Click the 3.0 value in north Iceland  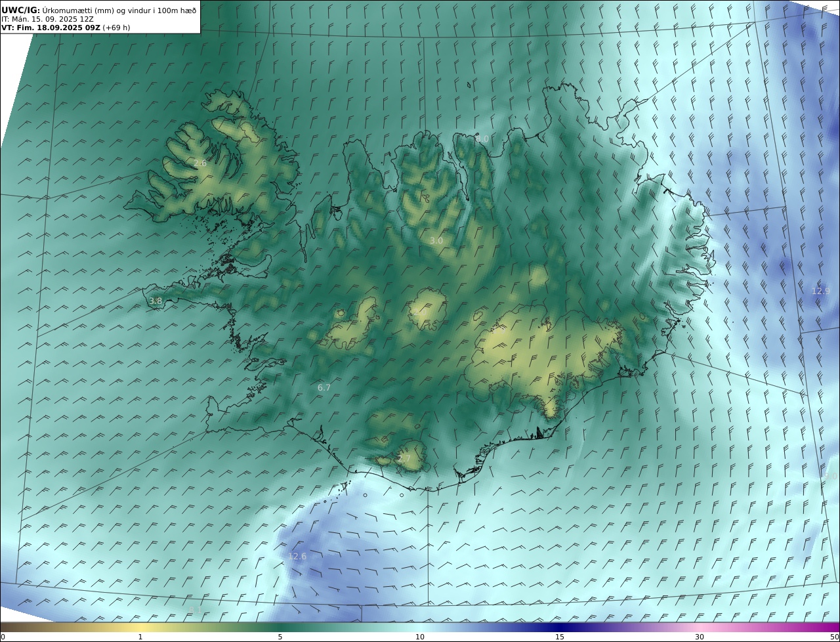click(x=436, y=241)
